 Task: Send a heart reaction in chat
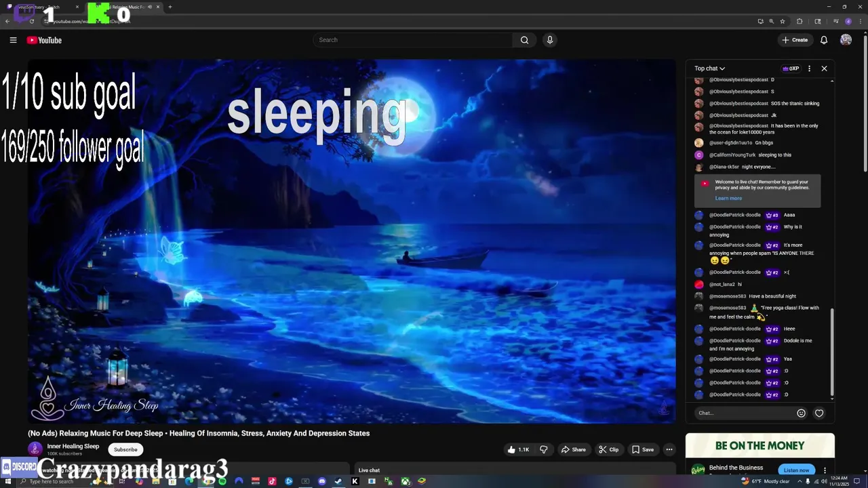tap(819, 413)
